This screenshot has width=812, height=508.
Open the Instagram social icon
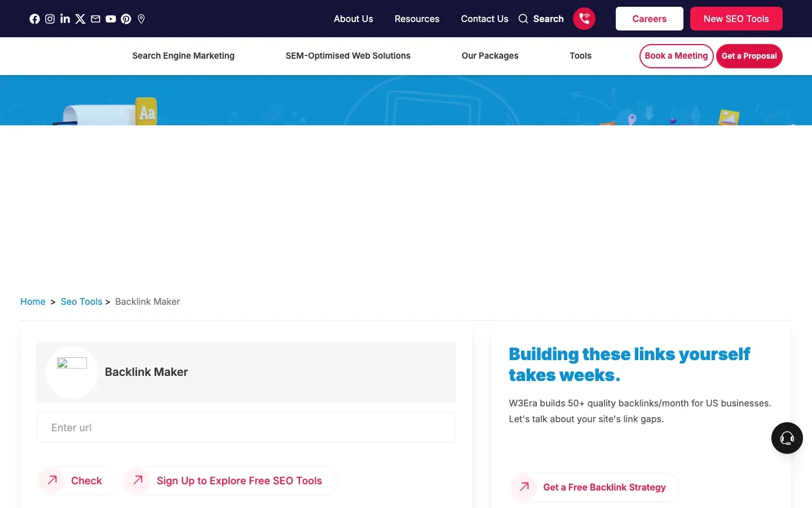coord(50,19)
